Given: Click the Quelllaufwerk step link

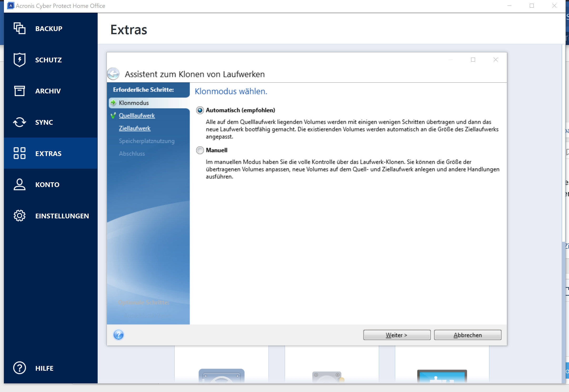Looking at the screenshot, I should pos(137,115).
